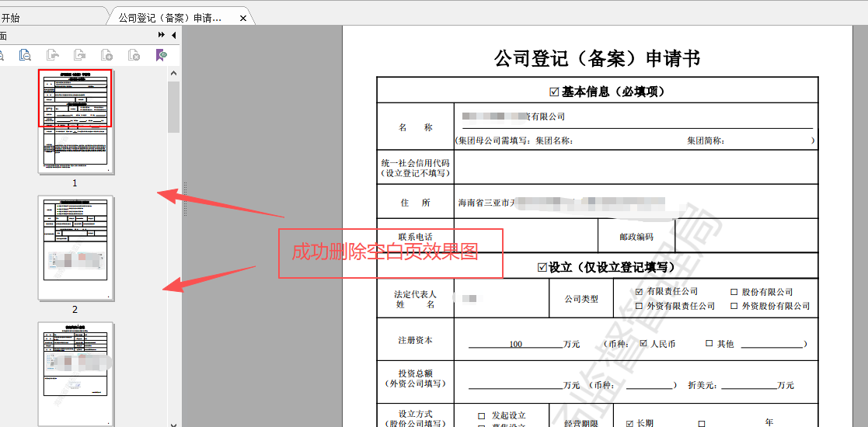
Task: Switch to the 开始 tab
Action: coord(10,19)
